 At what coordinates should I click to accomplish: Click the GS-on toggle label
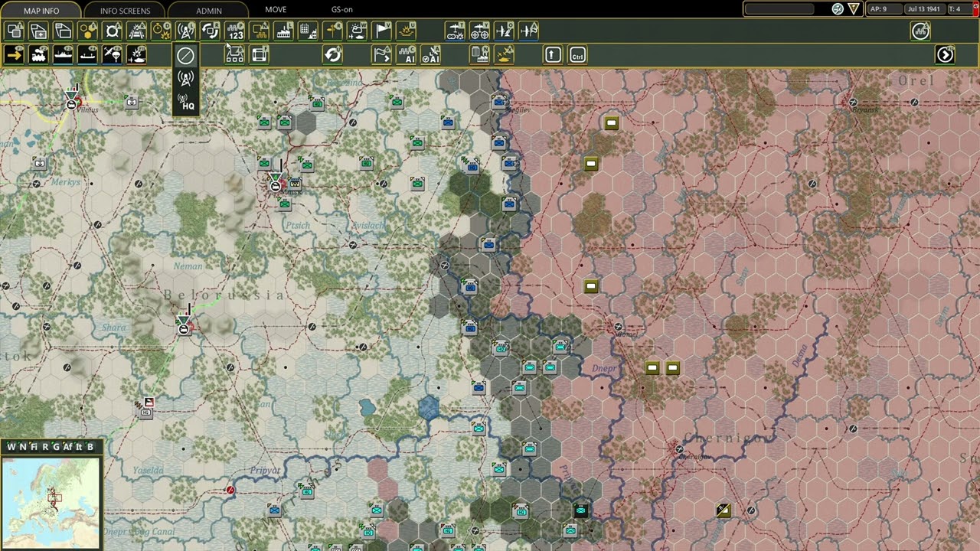click(342, 10)
